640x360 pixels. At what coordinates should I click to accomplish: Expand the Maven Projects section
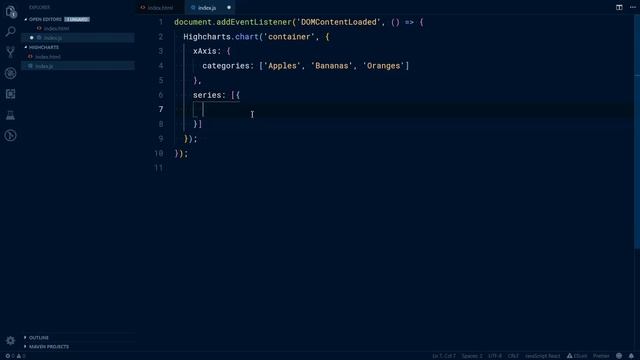click(x=49, y=347)
